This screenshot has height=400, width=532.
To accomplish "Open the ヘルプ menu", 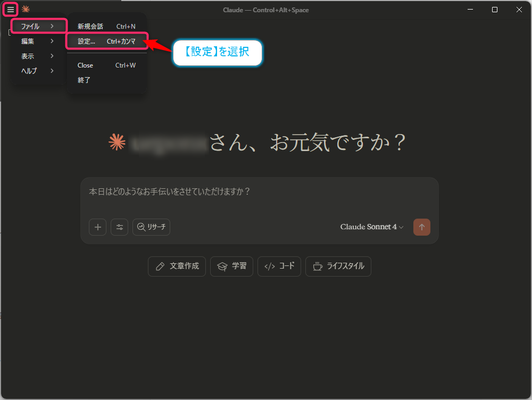I will [38, 71].
